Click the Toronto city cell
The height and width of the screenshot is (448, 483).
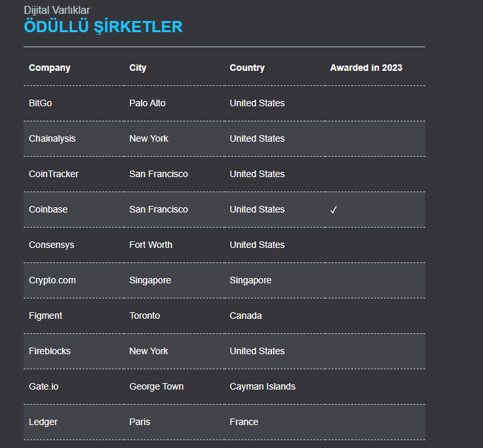[x=145, y=316]
